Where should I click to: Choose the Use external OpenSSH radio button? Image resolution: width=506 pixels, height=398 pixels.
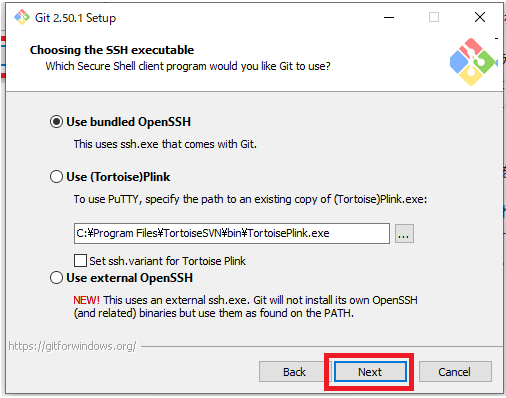coord(56,278)
